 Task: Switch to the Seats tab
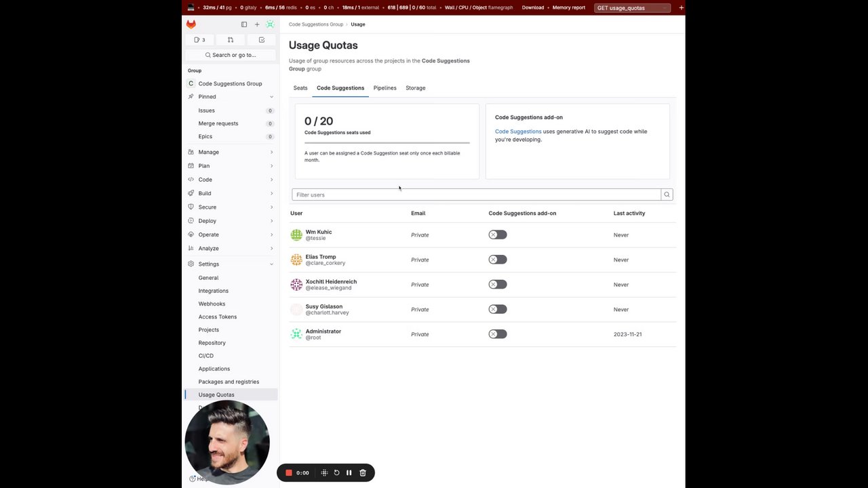pyautogui.click(x=300, y=88)
